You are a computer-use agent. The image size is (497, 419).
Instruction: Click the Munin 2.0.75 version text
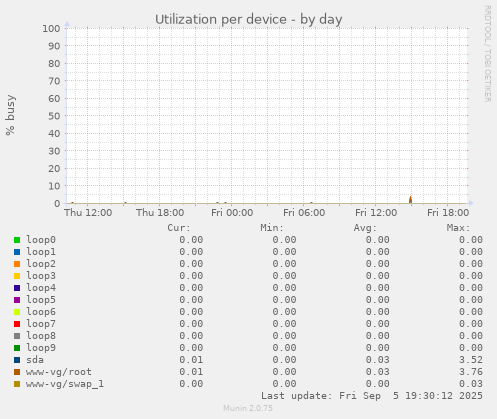248,408
